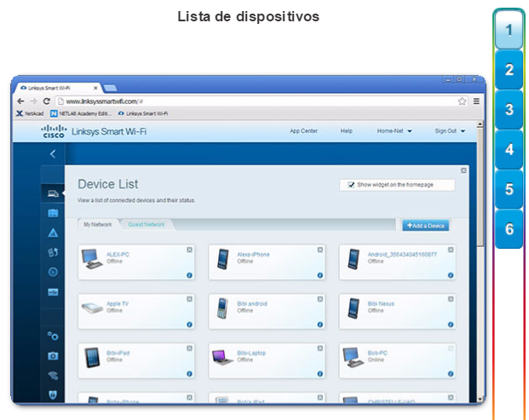Open Linksys Smart Wi-Fi bookmark
529x420 pixels.
[143, 113]
